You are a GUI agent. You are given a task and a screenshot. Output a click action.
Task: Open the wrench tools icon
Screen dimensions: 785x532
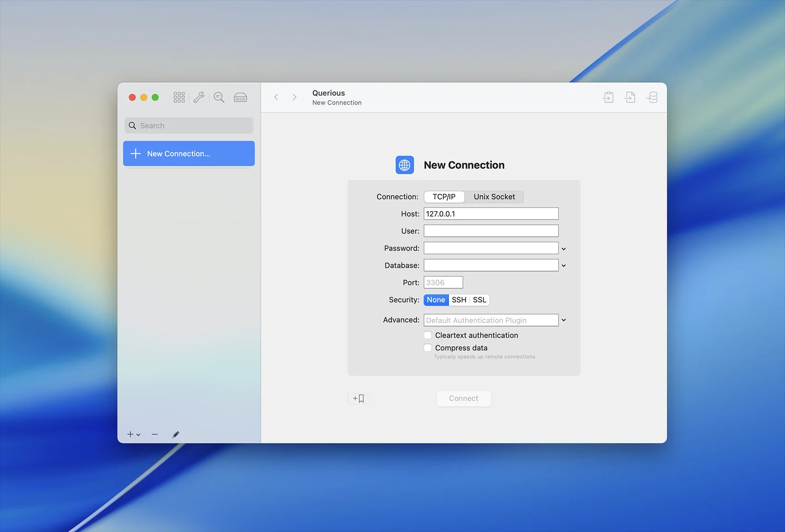199,97
